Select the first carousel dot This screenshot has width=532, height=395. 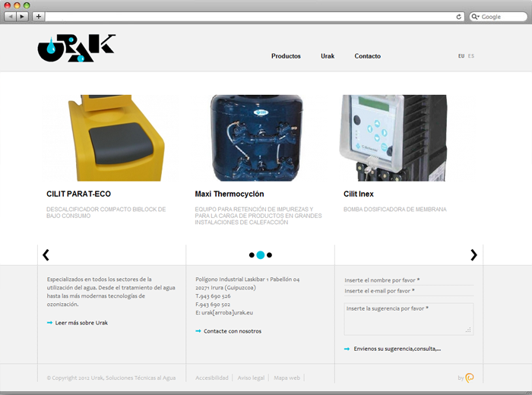click(x=252, y=255)
